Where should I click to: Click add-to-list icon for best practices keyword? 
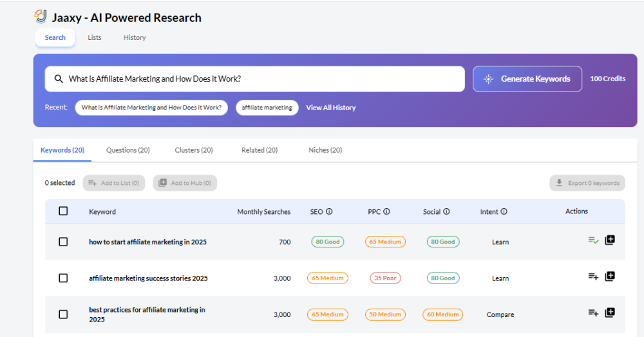593,313
